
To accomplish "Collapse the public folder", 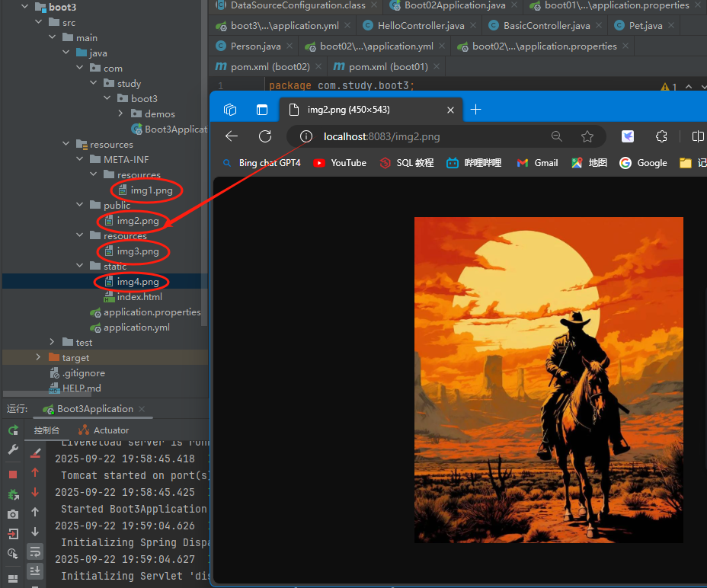I will tap(80, 205).
